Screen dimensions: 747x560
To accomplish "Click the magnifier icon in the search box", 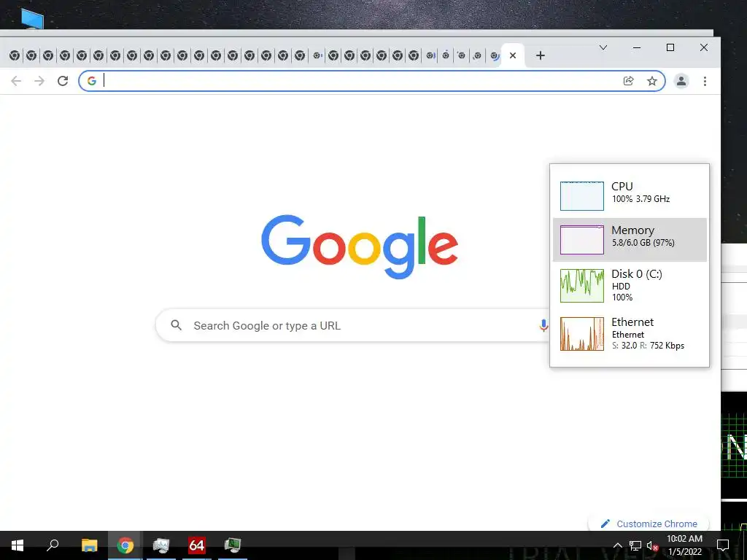I will 177,325.
